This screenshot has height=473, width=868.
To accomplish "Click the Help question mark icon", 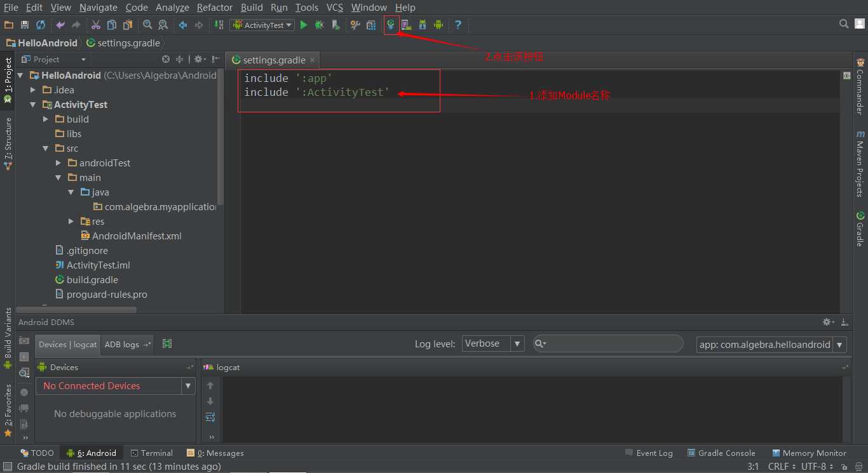I will click(x=458, y=25).
